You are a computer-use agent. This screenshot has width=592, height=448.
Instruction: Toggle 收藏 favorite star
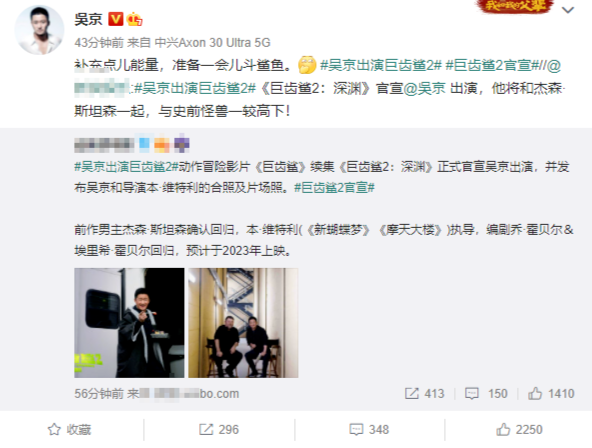[x=69, y=430]
